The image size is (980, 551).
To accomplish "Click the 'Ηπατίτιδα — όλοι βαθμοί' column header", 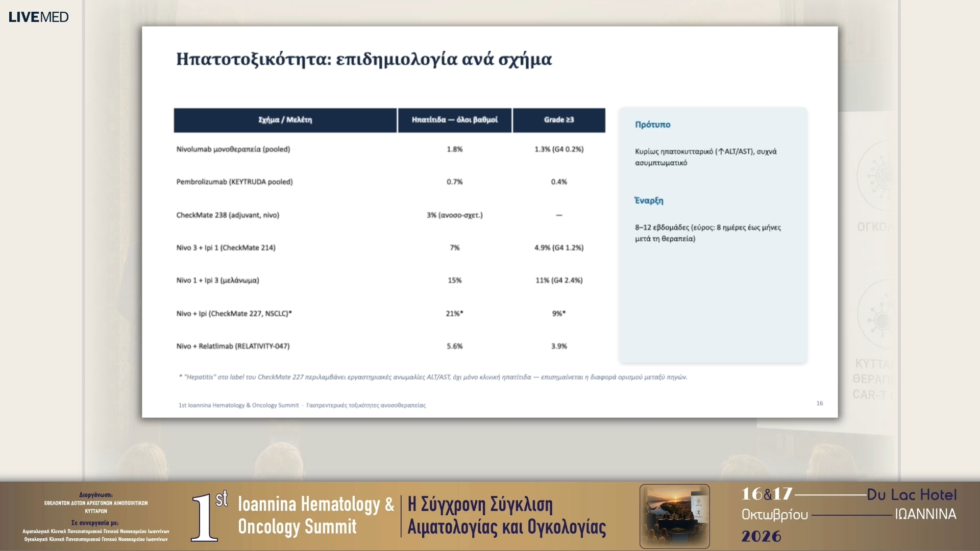I will coord(454,120).
